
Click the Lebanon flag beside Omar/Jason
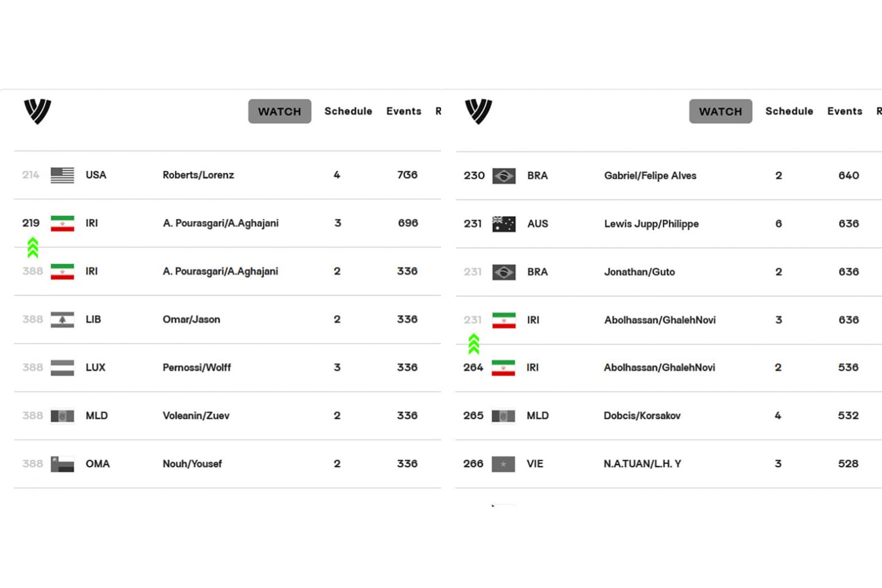coord(62,320)
